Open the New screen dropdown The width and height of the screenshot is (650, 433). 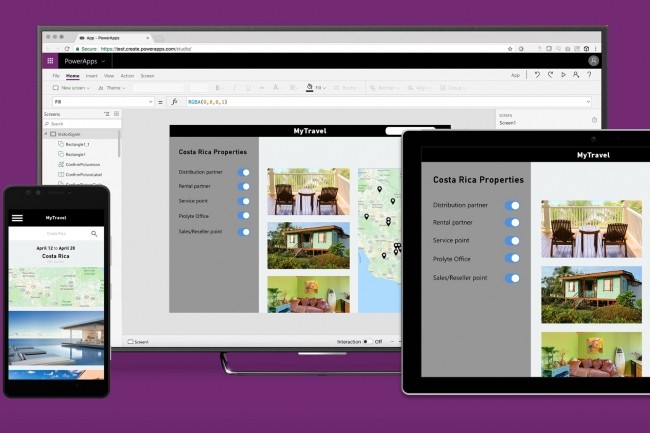pos(71,88)
